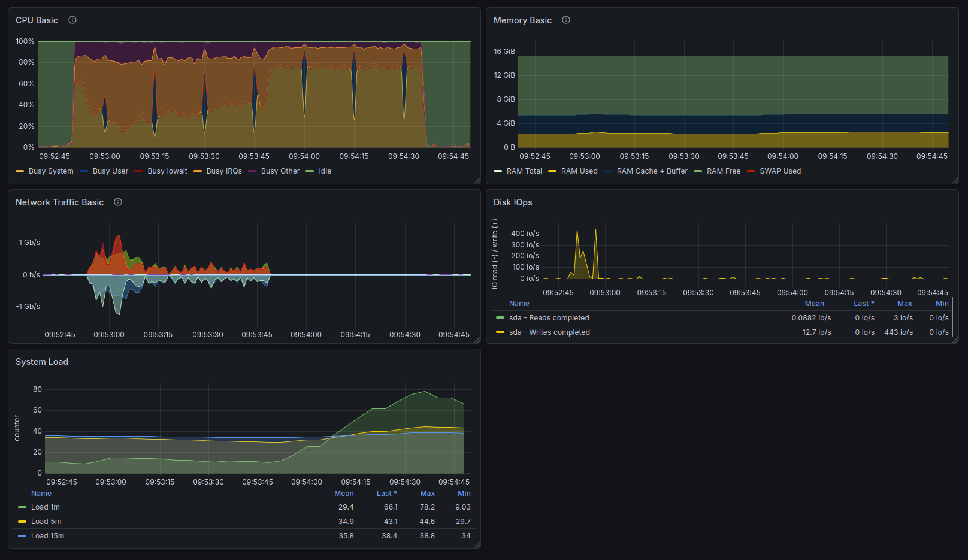Screen dimensions: 968x560
Task: Sort System Load legend by Mean
Action: tap(344, 494)
